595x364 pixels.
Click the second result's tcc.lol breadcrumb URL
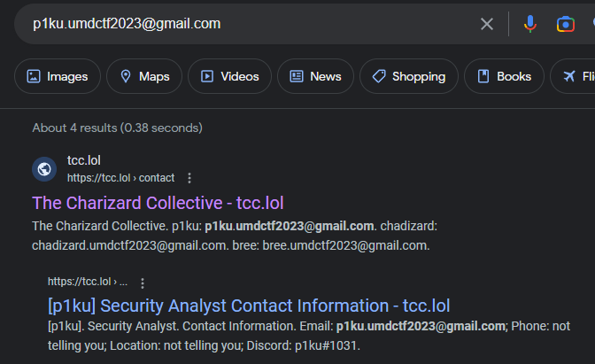point(87,282)
